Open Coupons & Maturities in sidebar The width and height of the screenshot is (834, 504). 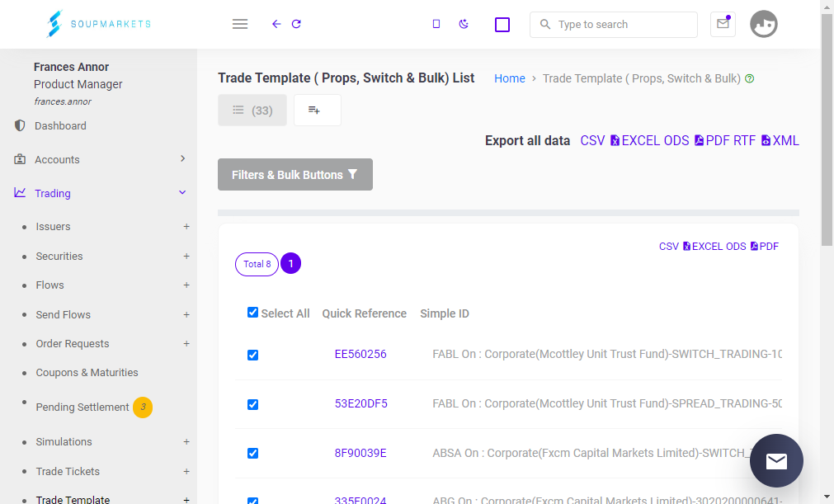tap(87, 373)
